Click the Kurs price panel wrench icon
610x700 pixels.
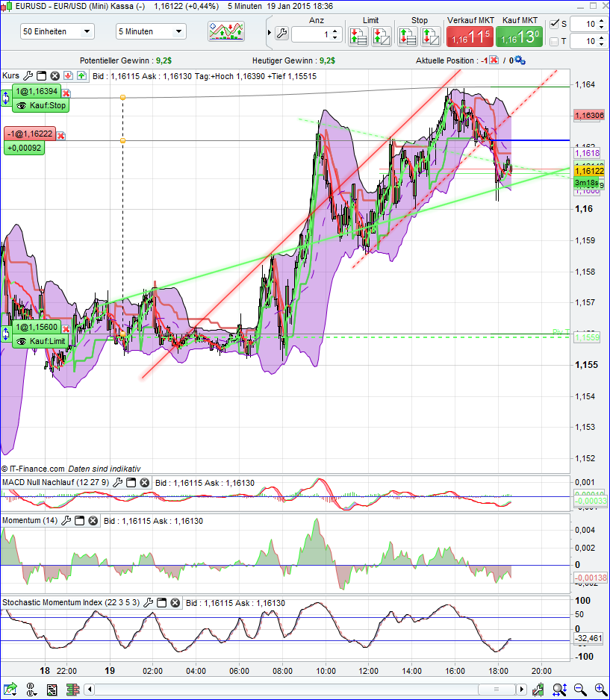[28, 75]
